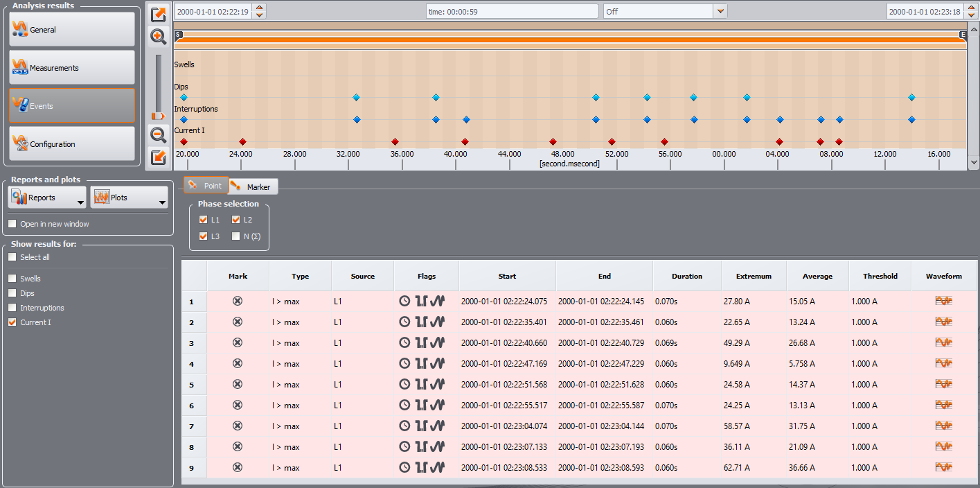Image resolution: width=980 pixels, height=488 pixels.
Task: Click the end marker E on range bar
Action: (963, 34)
